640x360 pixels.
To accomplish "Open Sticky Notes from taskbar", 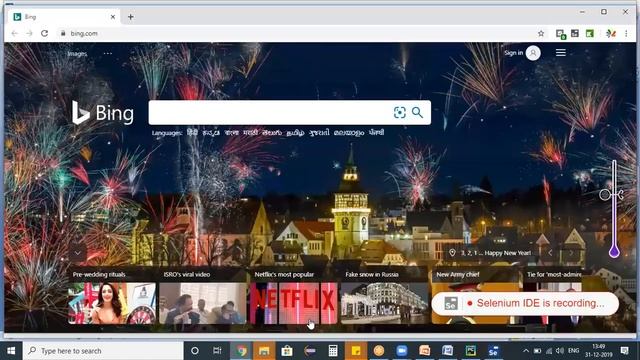I will tap(356, 351).
